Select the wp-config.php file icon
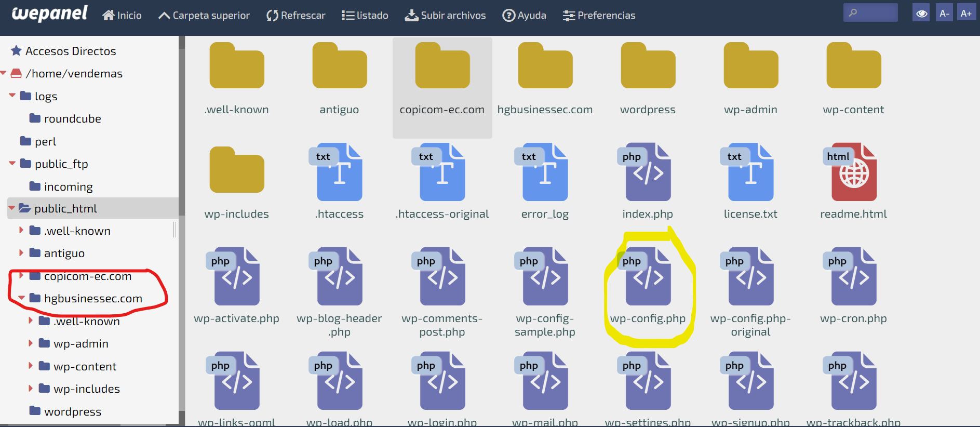Screen dimensions: 980x427 pyautogui.click(x=645, y=276)
